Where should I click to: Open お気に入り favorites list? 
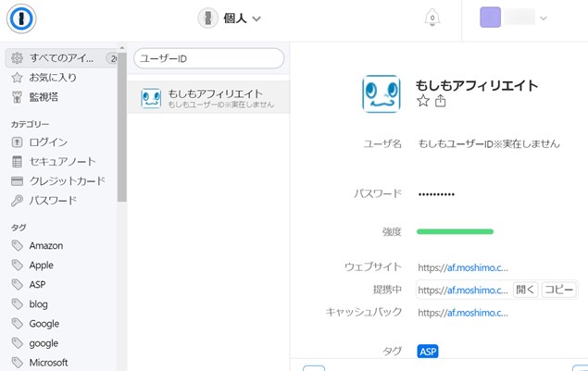tap(53, 78)
